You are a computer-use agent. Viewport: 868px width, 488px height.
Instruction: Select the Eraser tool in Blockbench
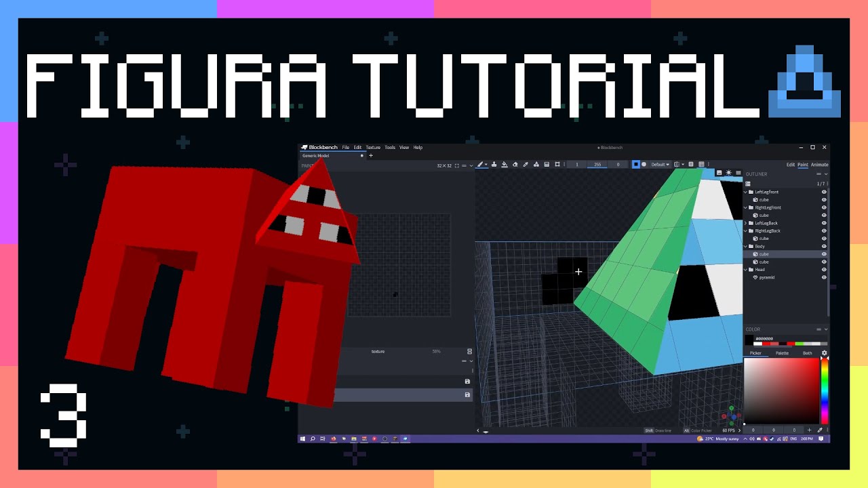pyautogui.click(x=515, y=164)
